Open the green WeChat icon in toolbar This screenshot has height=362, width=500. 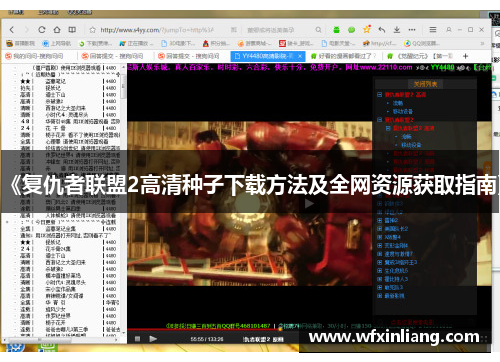[351, 30]
